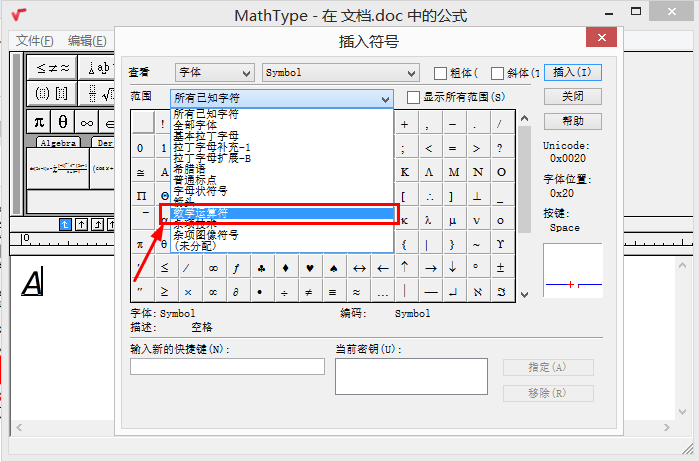The width and height of the screenshot is (699, 462).
Task: Choose 数学运算符 highlighted in the range list
Action: [282, 213]
